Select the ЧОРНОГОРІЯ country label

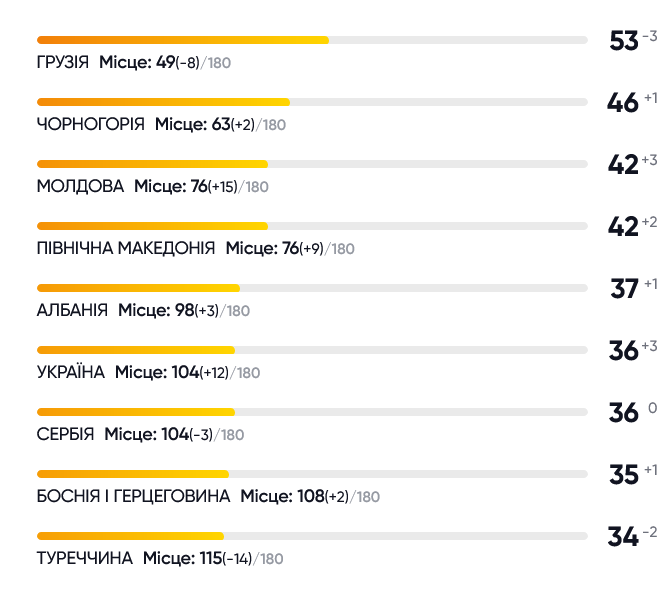[x=91, y=124]
